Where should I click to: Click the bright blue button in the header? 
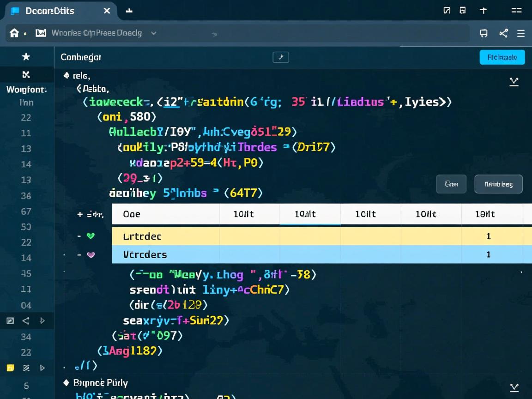point(502,57)
